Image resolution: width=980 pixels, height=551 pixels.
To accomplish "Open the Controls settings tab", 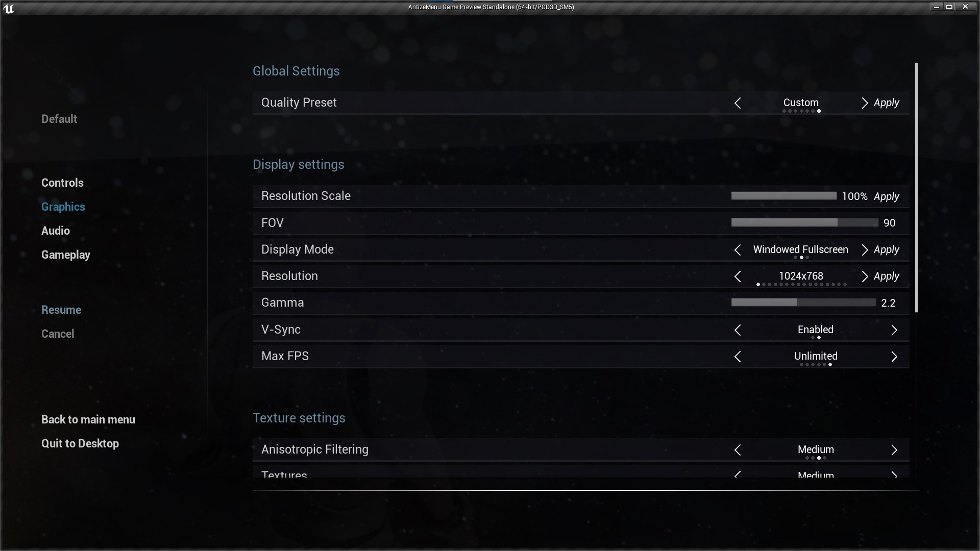I will click(x=62, y=183).
